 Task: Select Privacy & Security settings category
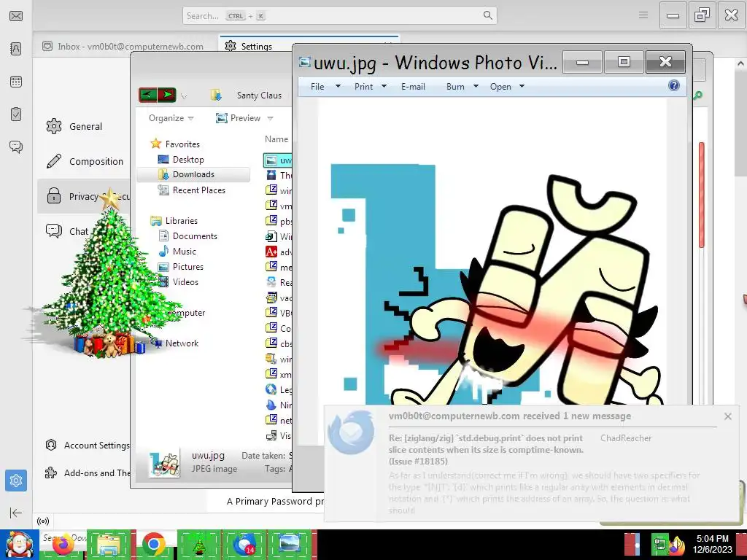tap(84, 196)
